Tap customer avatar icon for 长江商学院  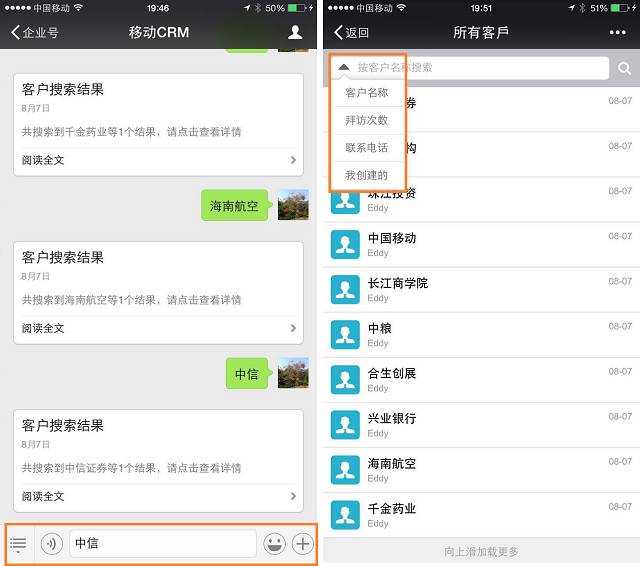point(345,290)
